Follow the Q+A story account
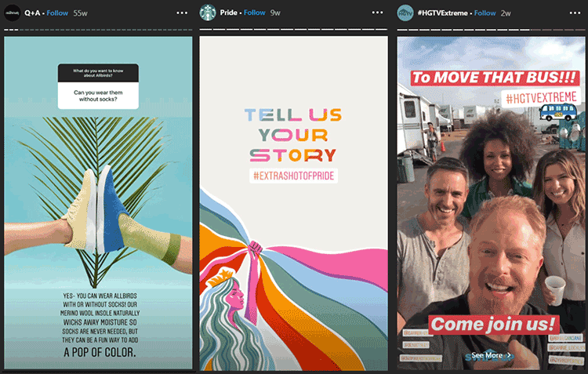Viewport: 588px width, 374px height. tap(57, 13)
